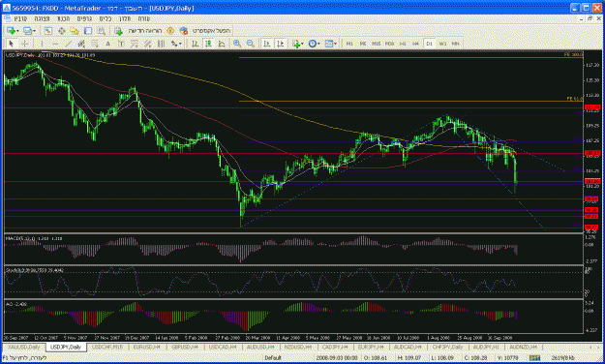This screenshot has height=364, width=605.
Task: Select the M5 timeframe
Action: pyautogui.click(x=363, y=44)
